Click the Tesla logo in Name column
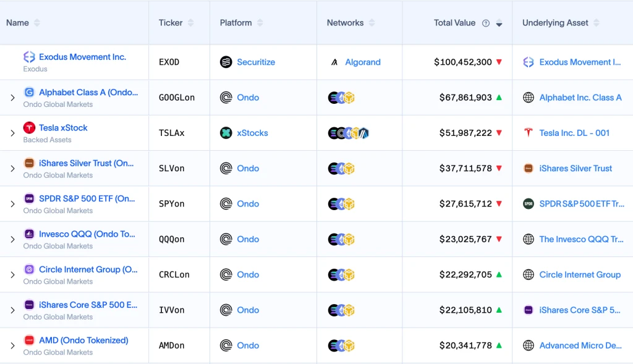The image size is (633, 364). [x=29, y=128]
